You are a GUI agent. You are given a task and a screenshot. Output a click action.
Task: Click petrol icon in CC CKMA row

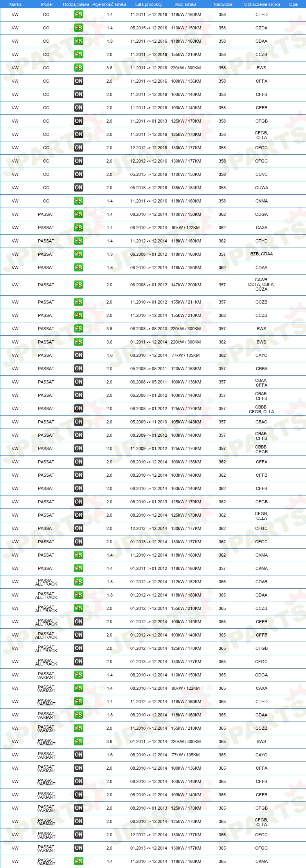79,201
